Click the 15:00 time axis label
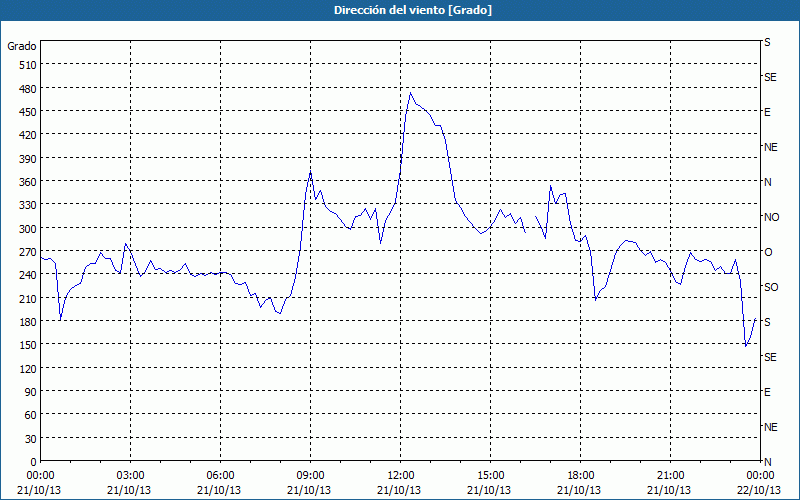800x500 pixels. point(490,476)
